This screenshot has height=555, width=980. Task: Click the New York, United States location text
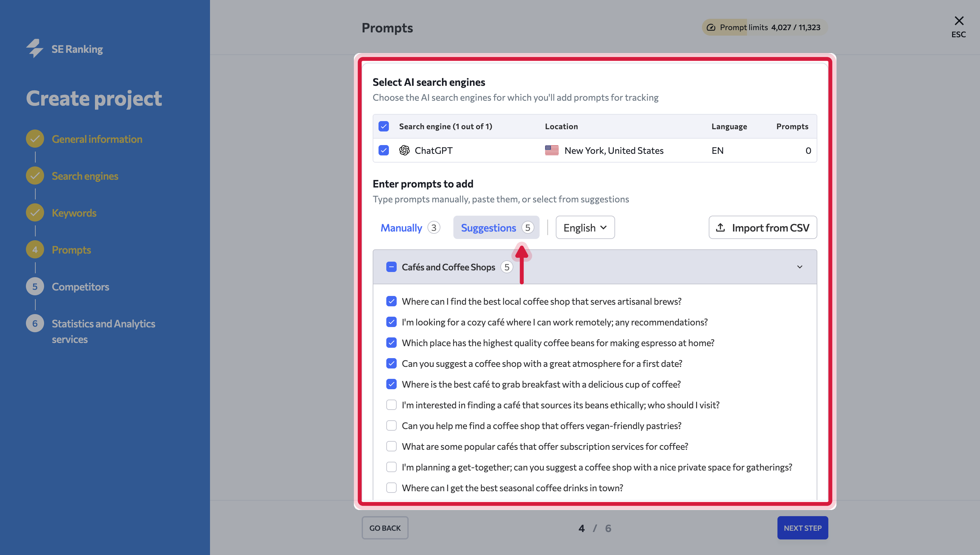[x=614, y=151]
